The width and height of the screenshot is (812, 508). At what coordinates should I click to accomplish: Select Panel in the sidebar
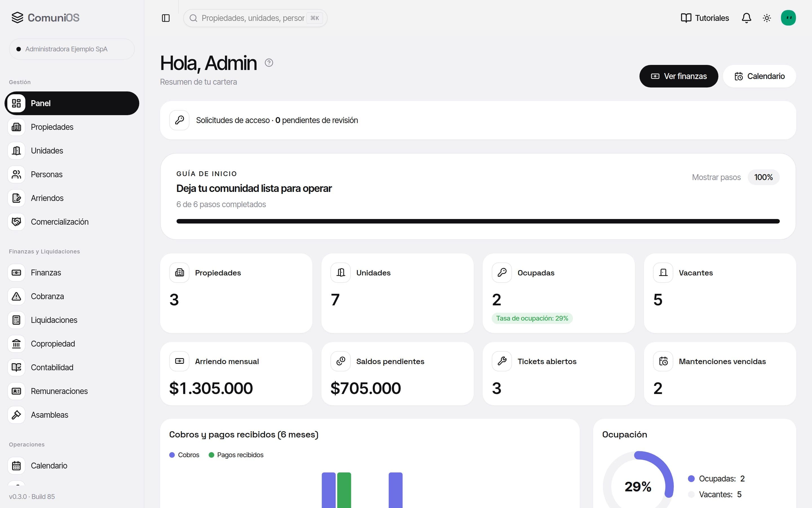[72, 103]
